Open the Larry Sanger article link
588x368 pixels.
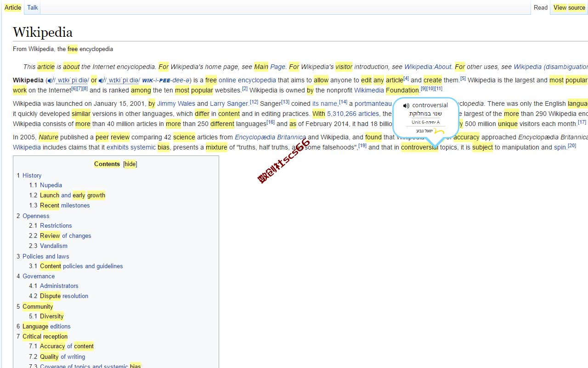[229, 103]
